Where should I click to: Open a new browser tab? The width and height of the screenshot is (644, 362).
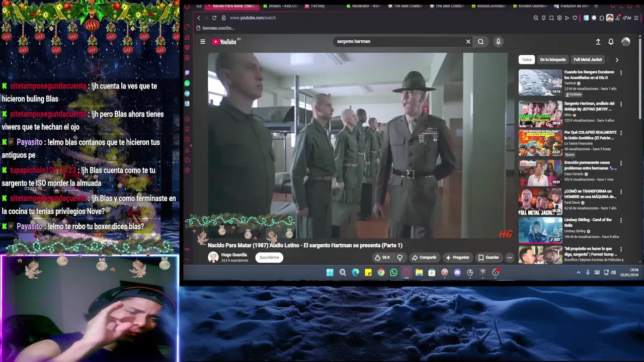point(596,6)
